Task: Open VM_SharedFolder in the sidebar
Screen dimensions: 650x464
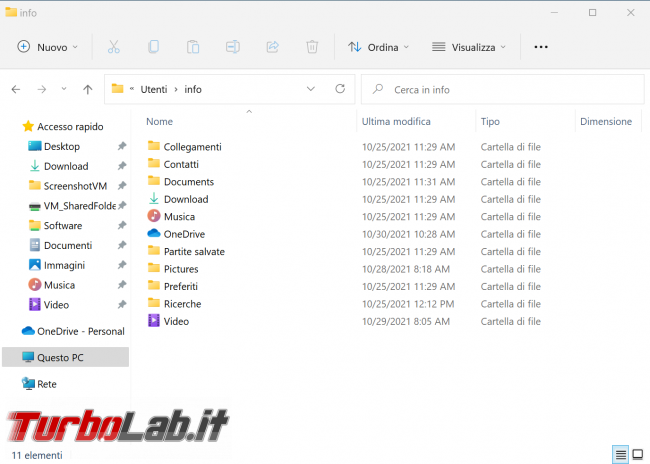Action: point(80,206)
